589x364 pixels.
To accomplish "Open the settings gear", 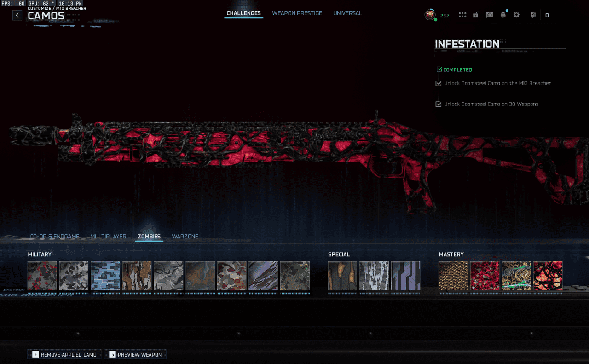I will (x=516, y=15).
